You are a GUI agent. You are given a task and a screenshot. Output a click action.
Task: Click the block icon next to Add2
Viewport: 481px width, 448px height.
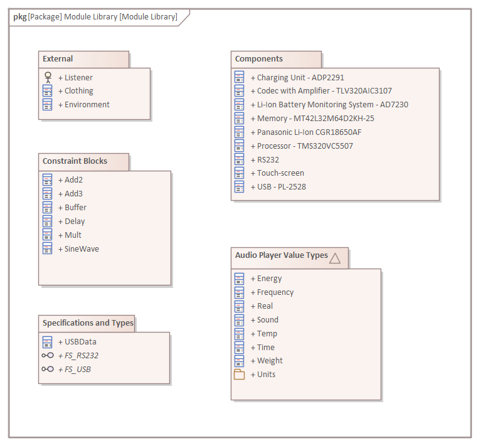tap(48, 180)
